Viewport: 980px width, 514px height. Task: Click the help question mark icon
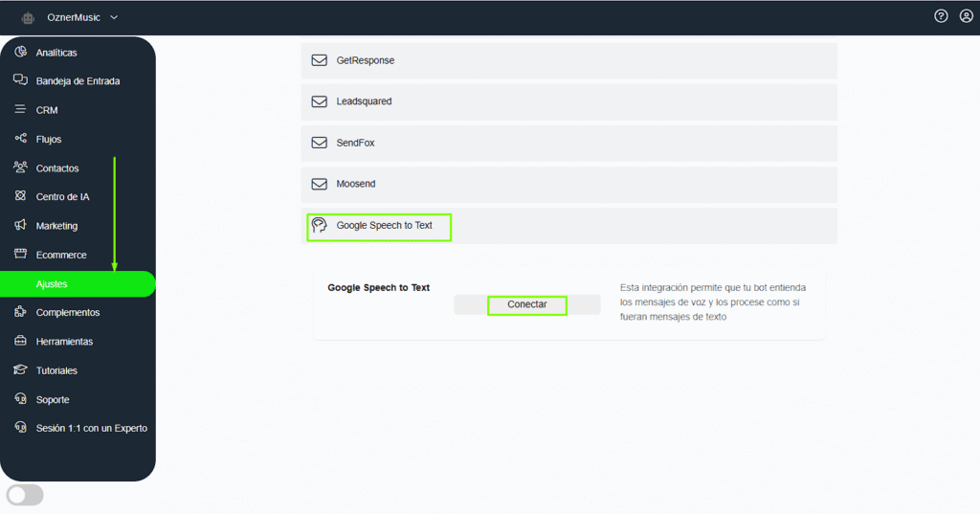941,16
